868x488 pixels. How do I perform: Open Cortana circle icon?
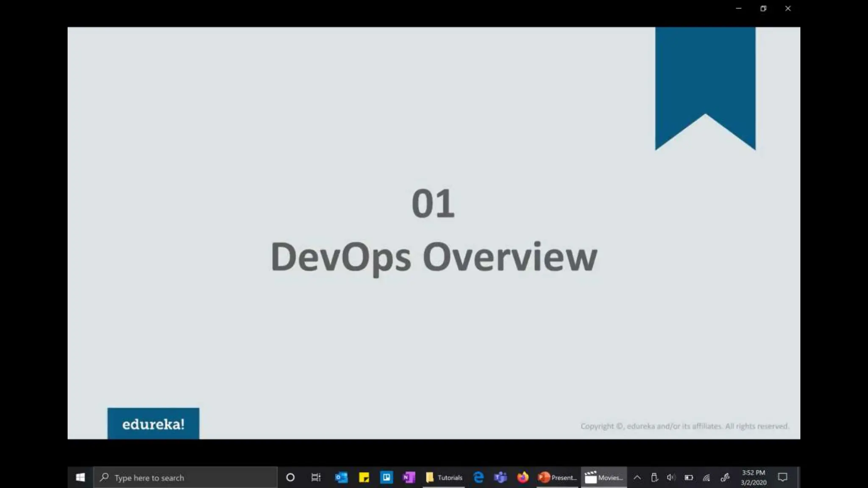point(290,477)
